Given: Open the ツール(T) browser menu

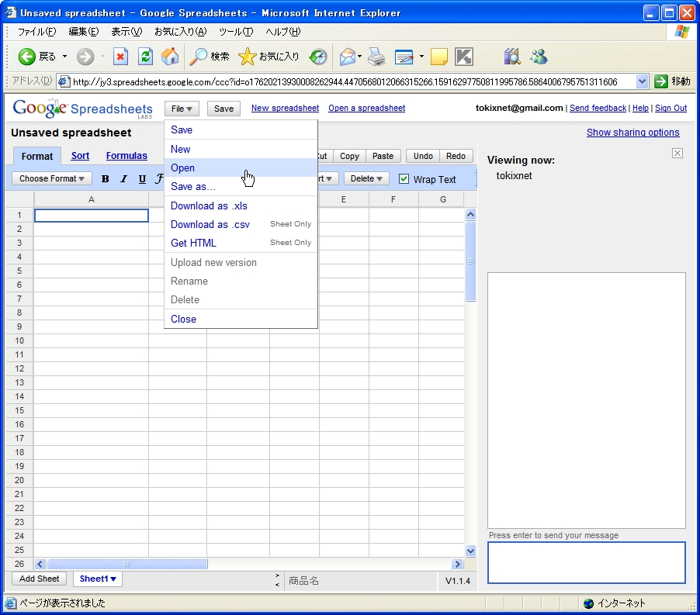Looking at the screenshot, I should pos(236,32).
